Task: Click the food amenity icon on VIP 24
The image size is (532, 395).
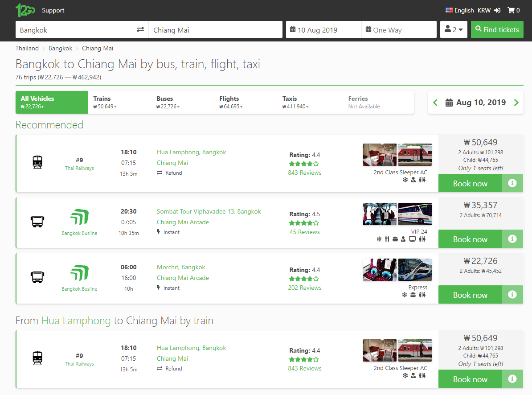Action: [x=387, y=239]
